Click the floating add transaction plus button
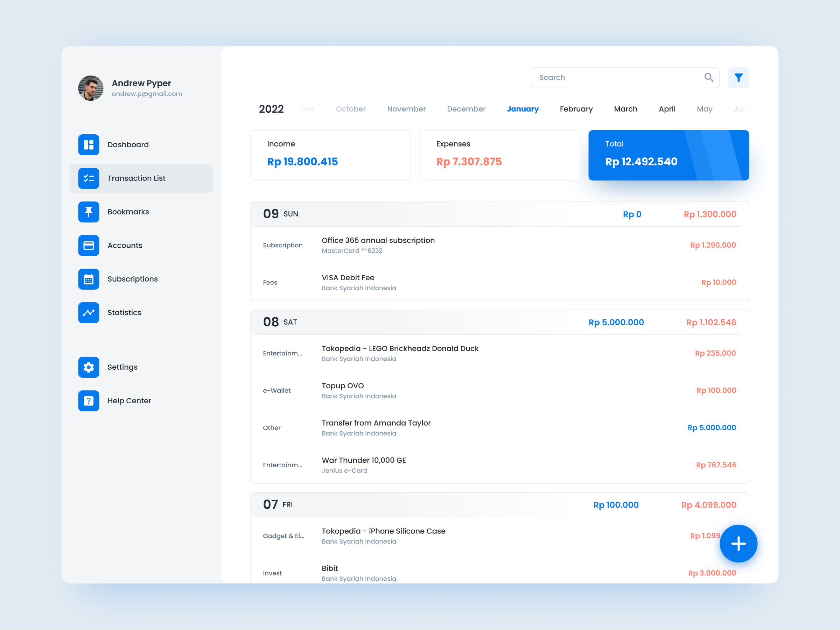The image size is (840, 630). point(738,544)
